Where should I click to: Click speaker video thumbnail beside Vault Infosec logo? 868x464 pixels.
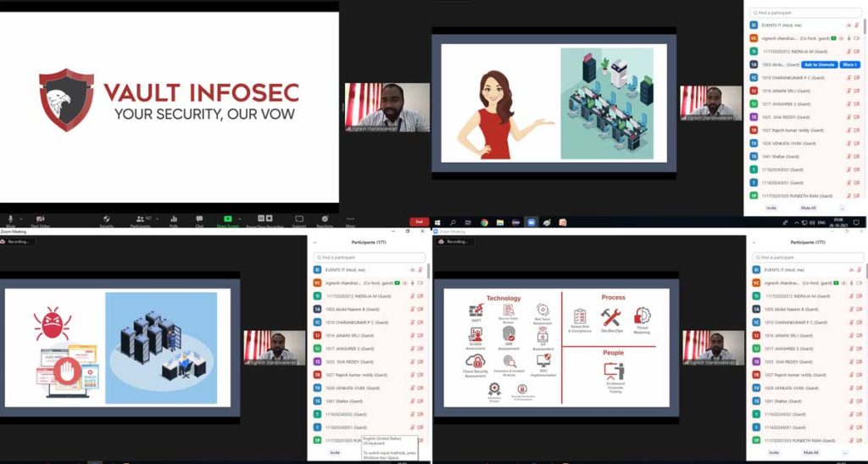coord(387,108)
